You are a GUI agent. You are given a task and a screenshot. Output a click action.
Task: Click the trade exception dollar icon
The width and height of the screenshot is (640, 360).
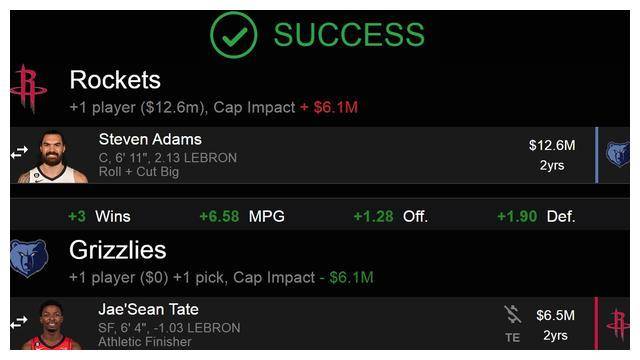coord(512,315)
